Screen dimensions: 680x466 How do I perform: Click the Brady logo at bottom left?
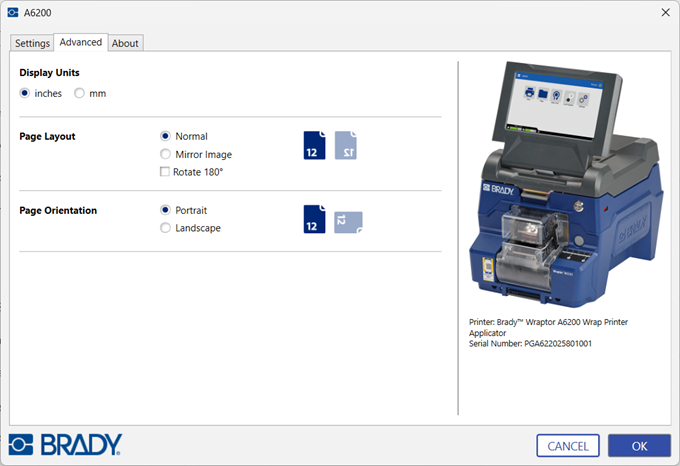[65, 444]
